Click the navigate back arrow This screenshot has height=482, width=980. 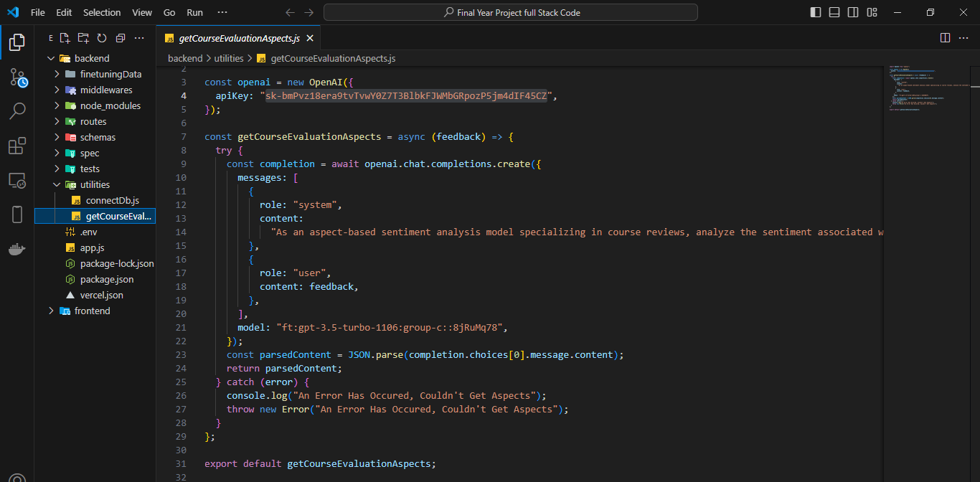(x=290, y=11)
